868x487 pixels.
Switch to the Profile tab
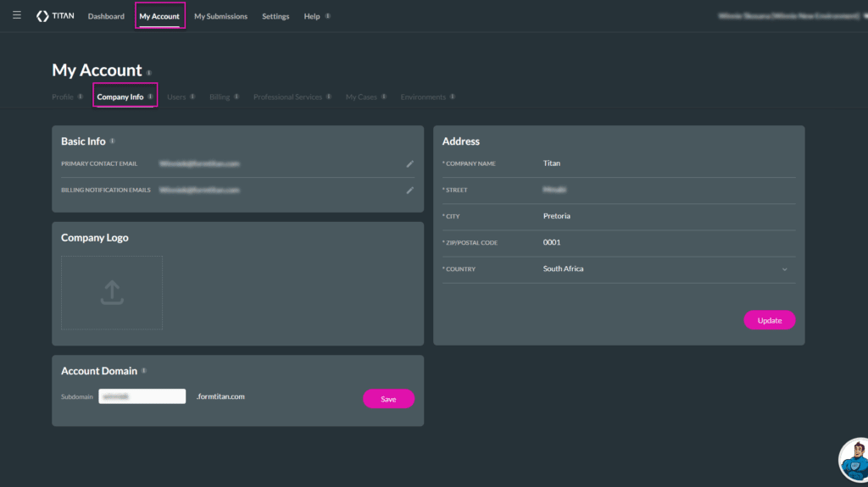click(63, 97)
